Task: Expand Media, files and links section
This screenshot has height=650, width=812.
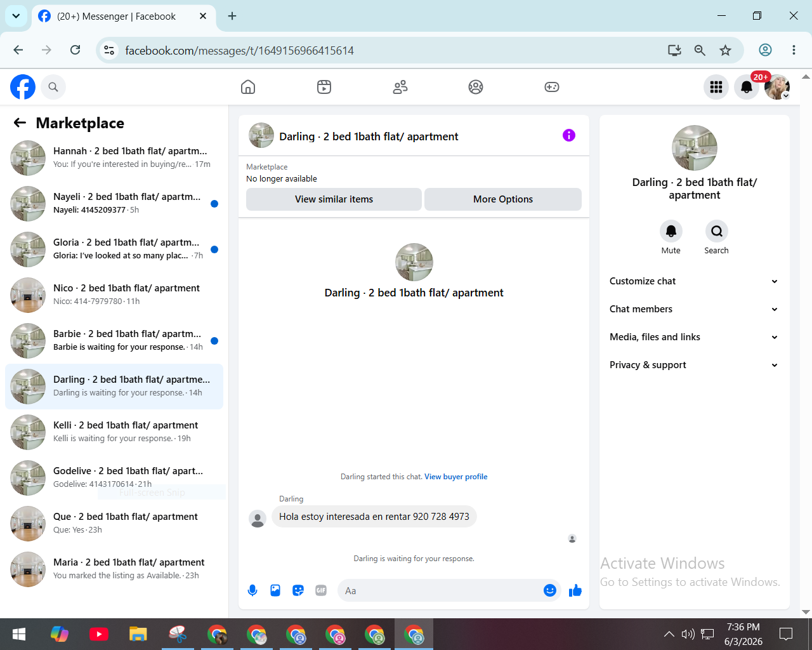Action: point(694,337)
